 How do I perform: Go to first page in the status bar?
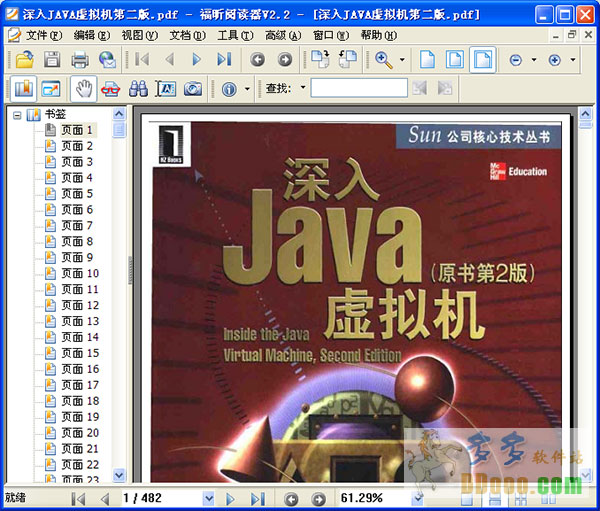pos(78,499)
